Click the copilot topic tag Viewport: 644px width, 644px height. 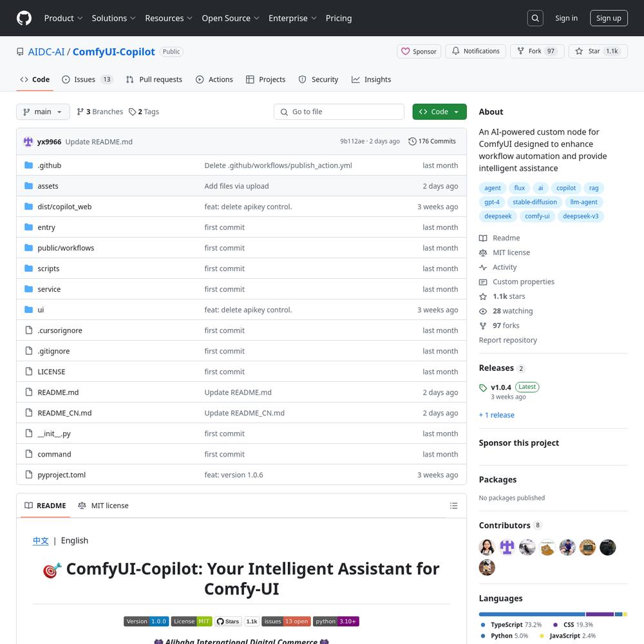tap(565, 188)
